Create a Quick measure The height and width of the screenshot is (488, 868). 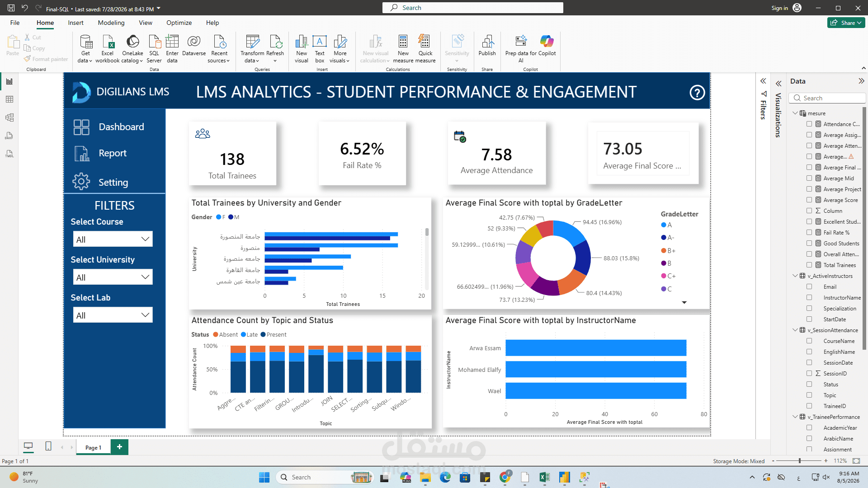[425, 49]
